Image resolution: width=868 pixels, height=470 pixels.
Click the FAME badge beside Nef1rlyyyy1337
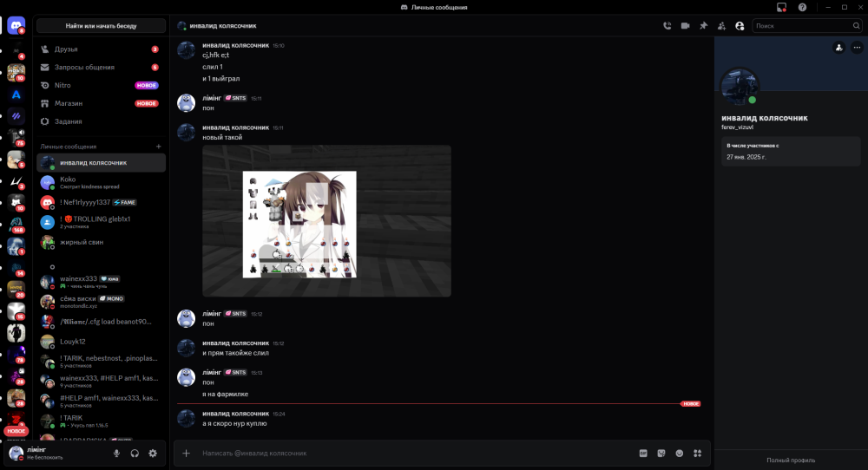coord(124,202)
